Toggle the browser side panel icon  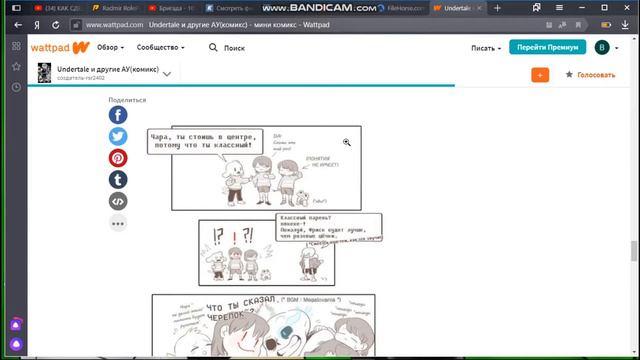16,8
